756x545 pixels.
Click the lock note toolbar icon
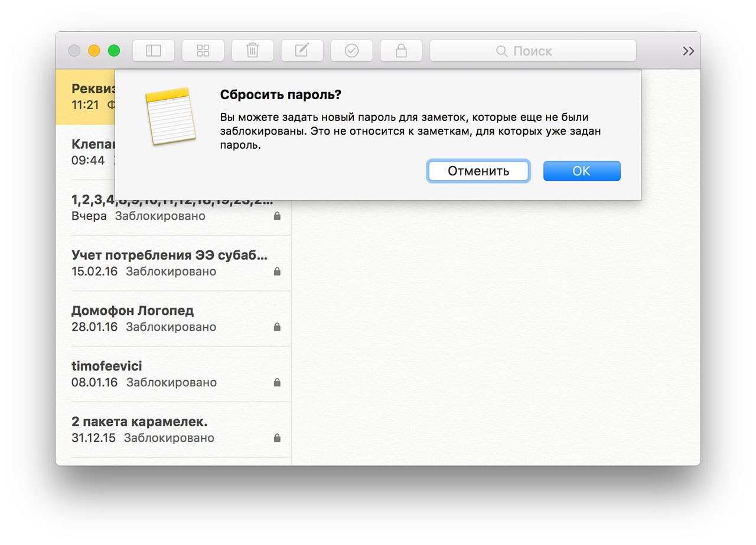click(x=402, y=51)
